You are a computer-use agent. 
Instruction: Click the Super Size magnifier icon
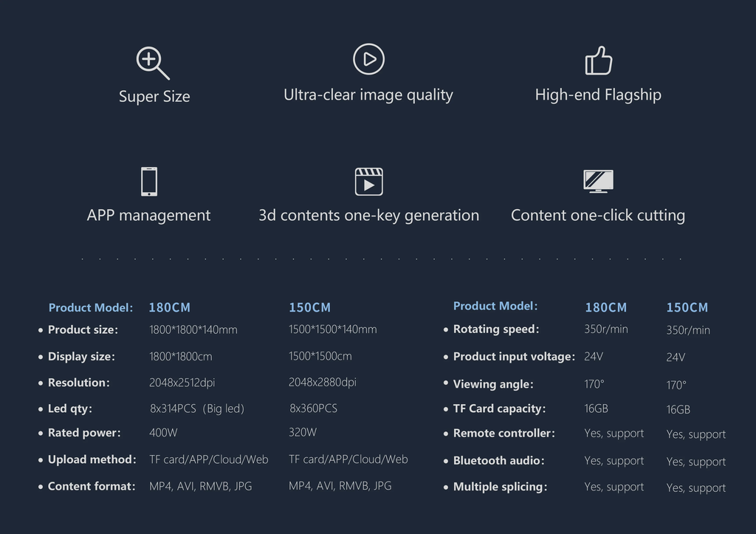(x=153, y=64)
